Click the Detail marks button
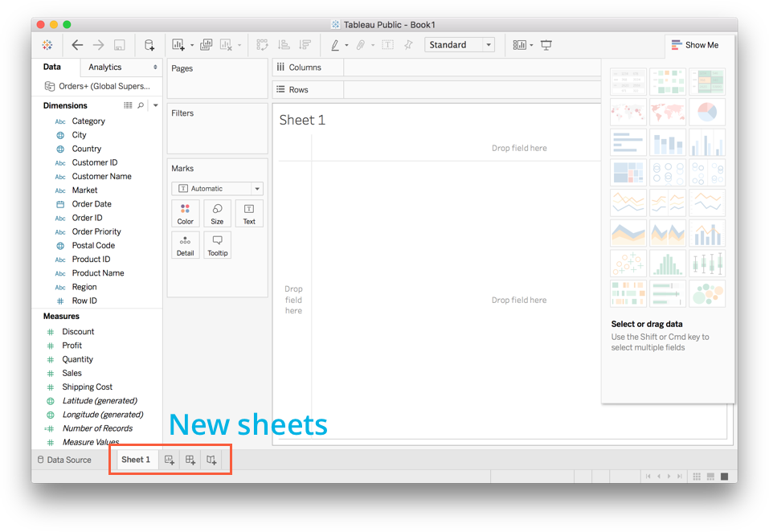The image size is (769, 532). 186,245
